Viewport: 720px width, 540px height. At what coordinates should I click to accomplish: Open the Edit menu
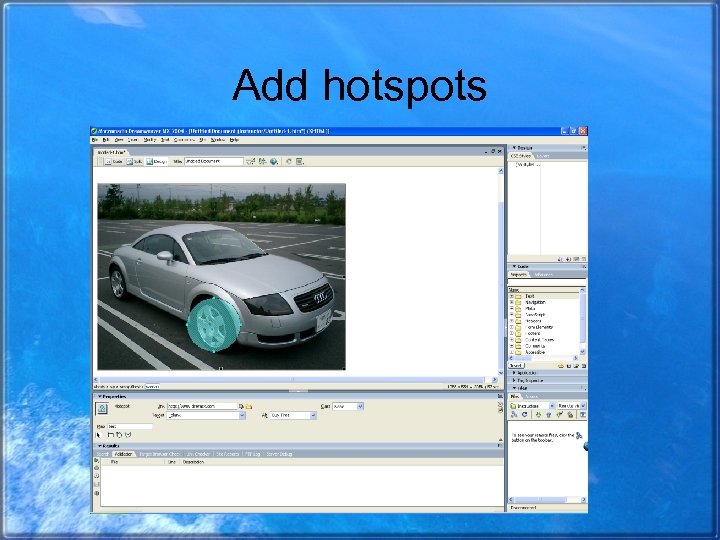pyautogui.click(x=106, y=140)
